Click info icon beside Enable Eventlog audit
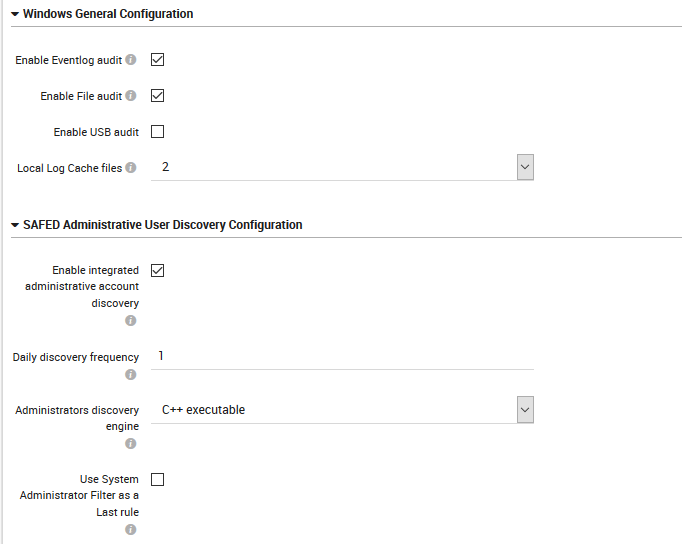 coord(131,60)
